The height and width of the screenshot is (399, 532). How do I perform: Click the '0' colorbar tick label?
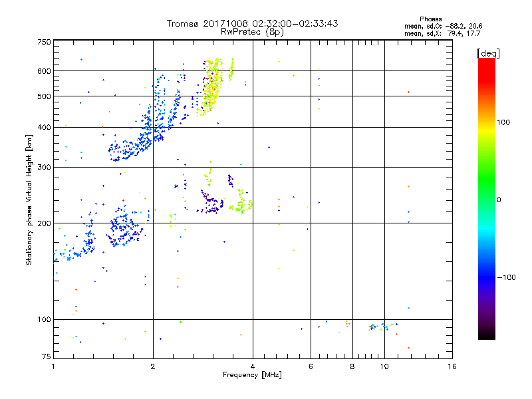point(499,200)
